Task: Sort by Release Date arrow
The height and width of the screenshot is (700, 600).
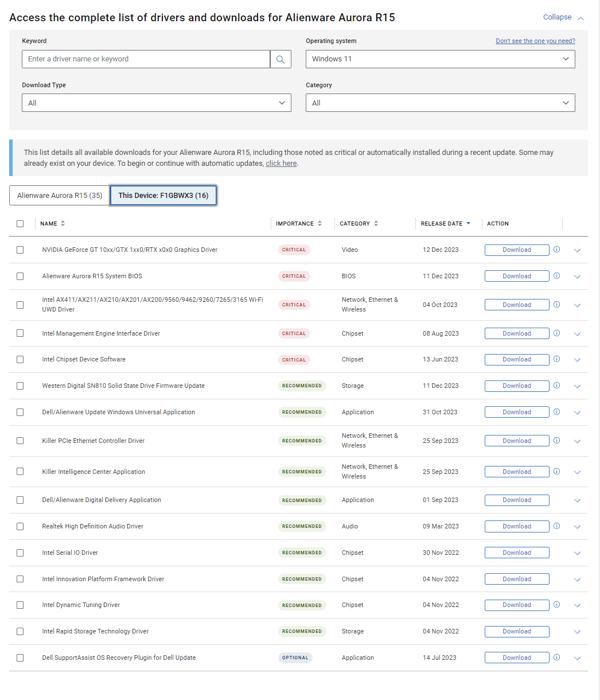Action: pos(468,224)
